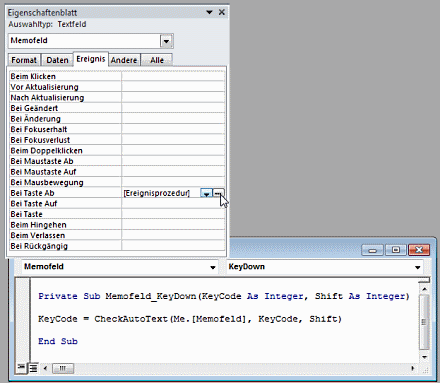Click the Bei Maustaste Auf property field
This screenshot has height=383, width=440.
[173, 172]
